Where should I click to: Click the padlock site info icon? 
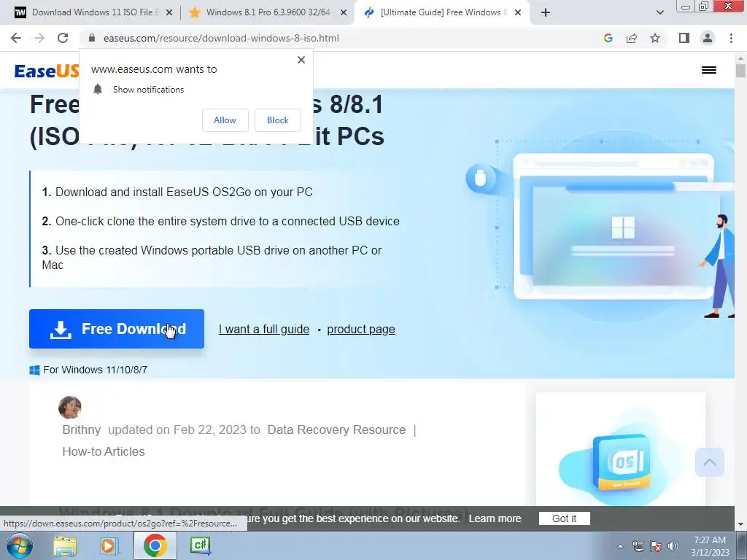[92, 38]
